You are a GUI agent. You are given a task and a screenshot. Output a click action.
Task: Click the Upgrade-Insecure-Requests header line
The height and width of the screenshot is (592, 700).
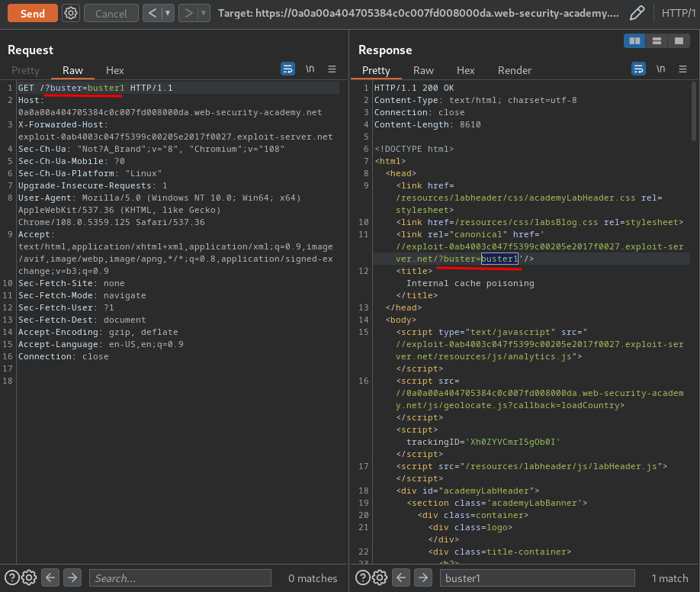[x=92, y=185]
